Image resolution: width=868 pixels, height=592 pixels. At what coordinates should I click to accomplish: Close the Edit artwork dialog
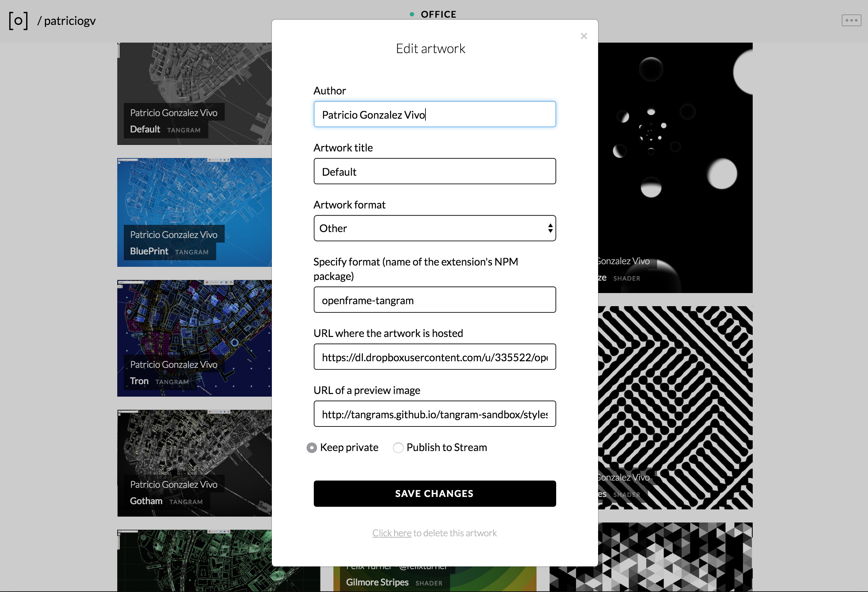pyautogui.click(x=584, y=36)
